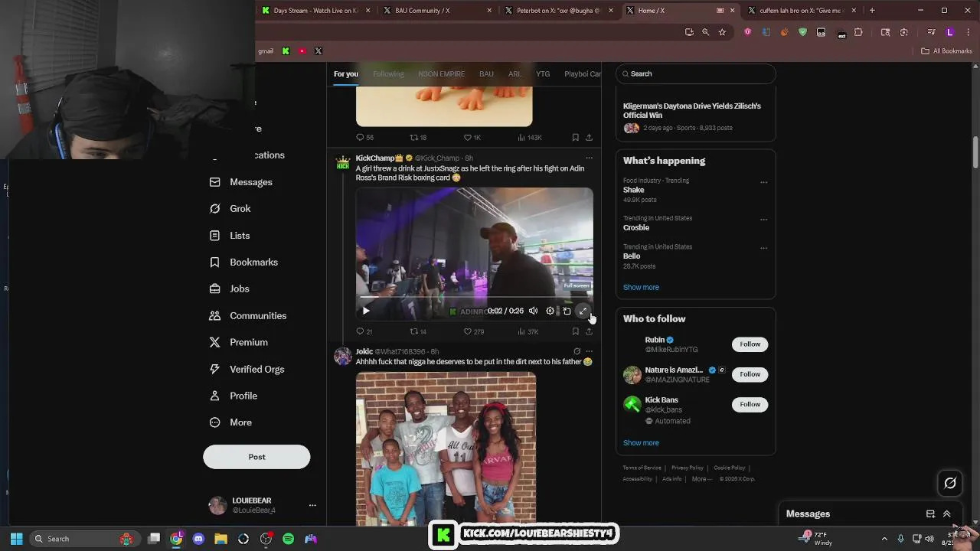Mute the KickChamp video audio

(534, 311)
